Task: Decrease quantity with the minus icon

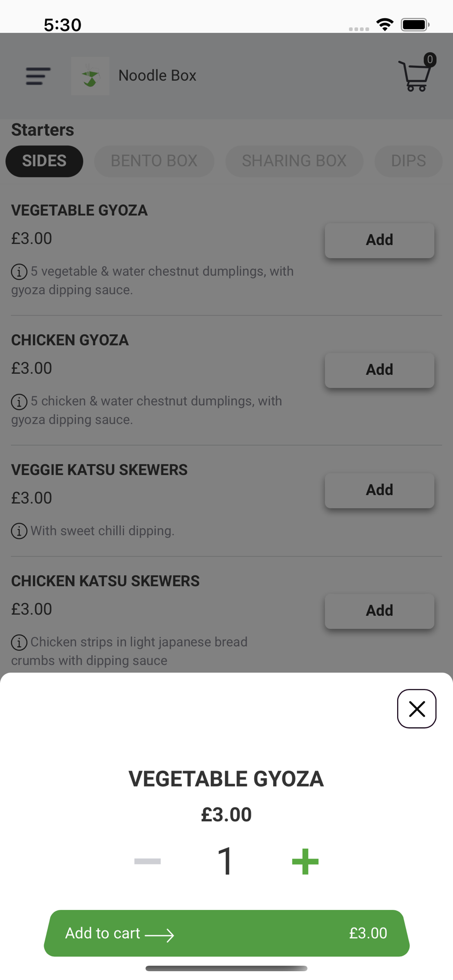Action: coord(147,861)
